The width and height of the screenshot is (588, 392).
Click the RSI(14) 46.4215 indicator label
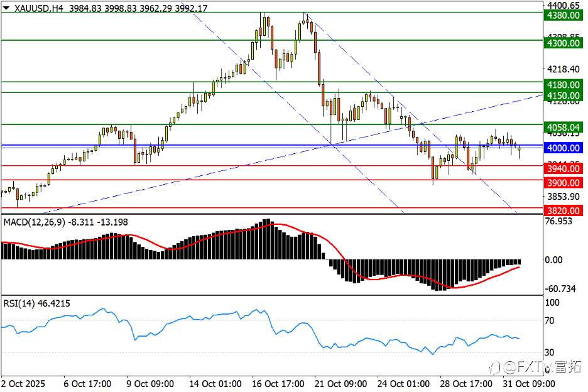pos(36,303)
